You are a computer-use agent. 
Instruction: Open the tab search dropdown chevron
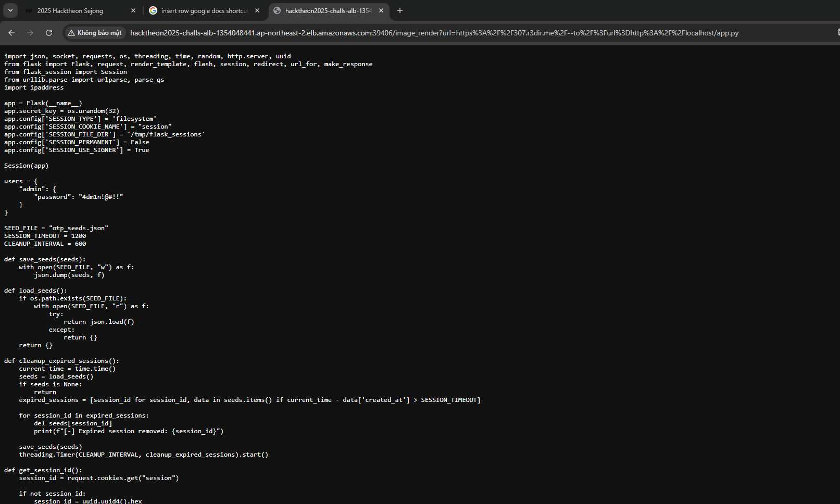click(10, 10)
